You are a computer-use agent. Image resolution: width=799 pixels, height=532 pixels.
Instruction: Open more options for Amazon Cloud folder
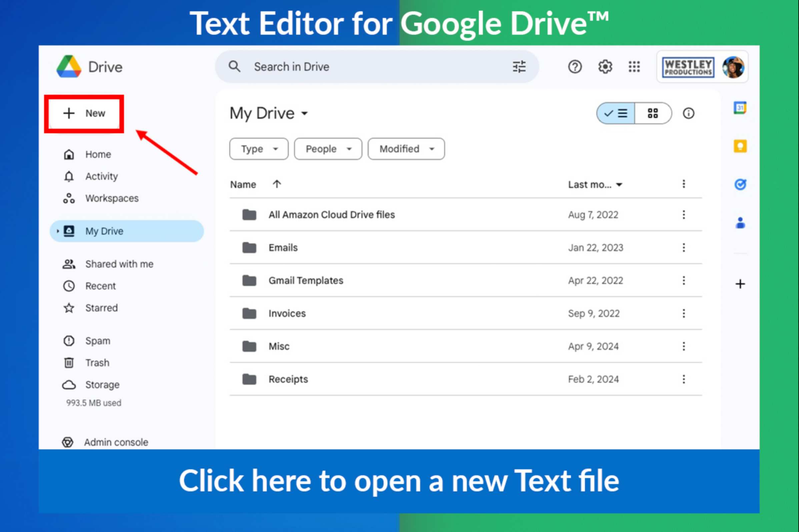684,214
